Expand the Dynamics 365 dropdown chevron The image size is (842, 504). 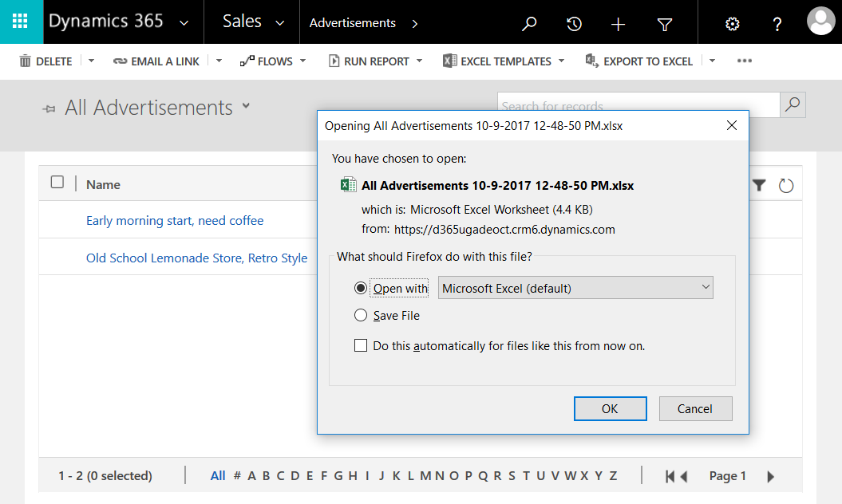coord(184,23)
